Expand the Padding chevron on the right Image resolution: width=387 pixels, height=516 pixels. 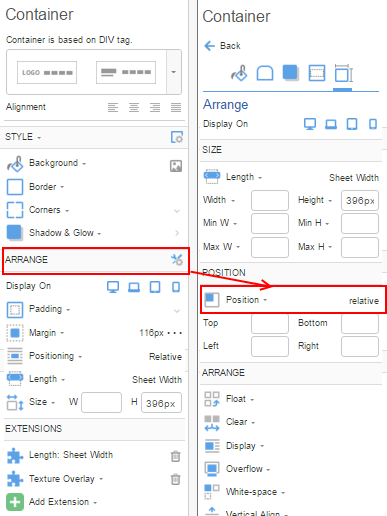coord(177,311)
